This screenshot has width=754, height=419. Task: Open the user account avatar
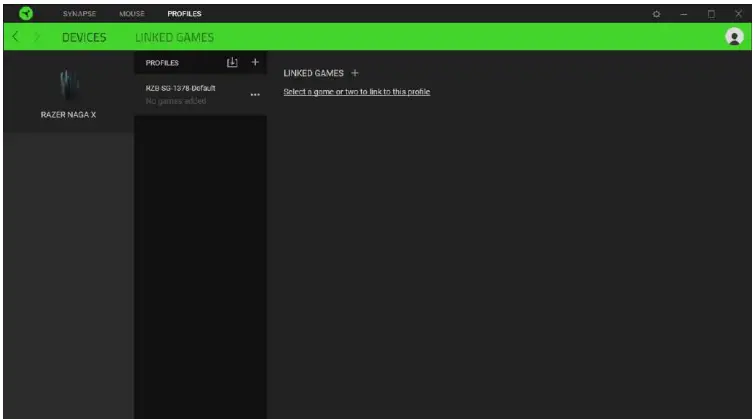734,37
